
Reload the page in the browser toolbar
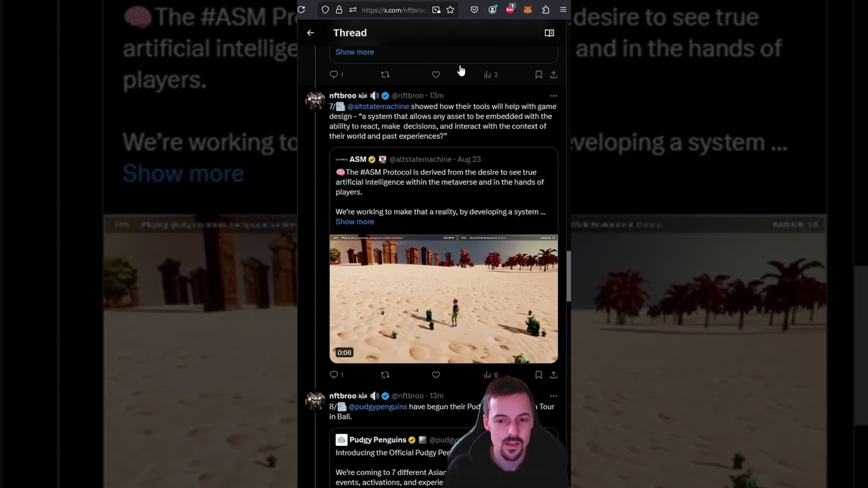(x=301, y=9)
